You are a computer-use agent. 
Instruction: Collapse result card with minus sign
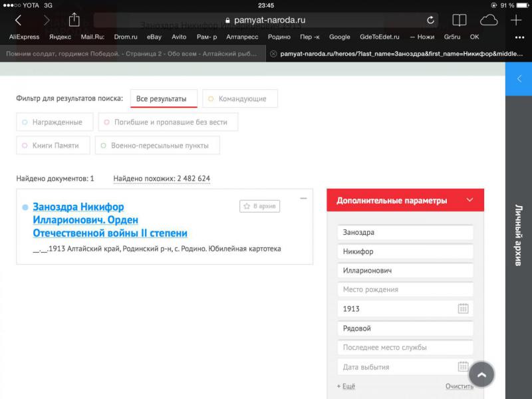coord(303,198)
